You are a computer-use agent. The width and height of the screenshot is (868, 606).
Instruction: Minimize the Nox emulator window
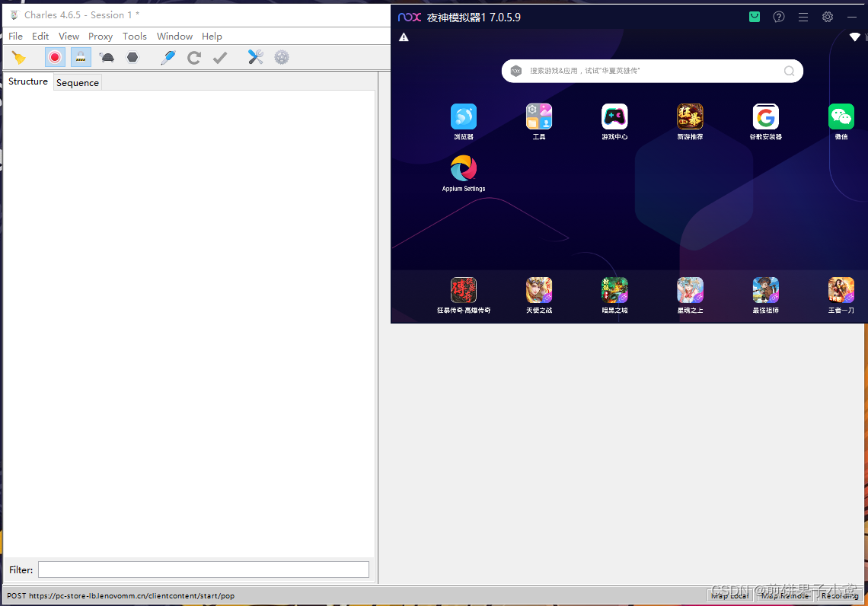(852, 18)
